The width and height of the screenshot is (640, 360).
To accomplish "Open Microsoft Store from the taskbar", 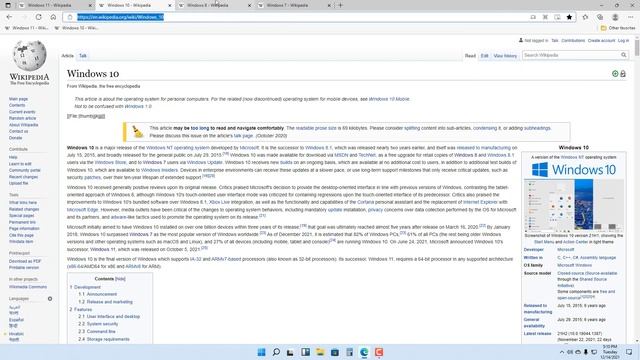I will click(x=335, y=352).
